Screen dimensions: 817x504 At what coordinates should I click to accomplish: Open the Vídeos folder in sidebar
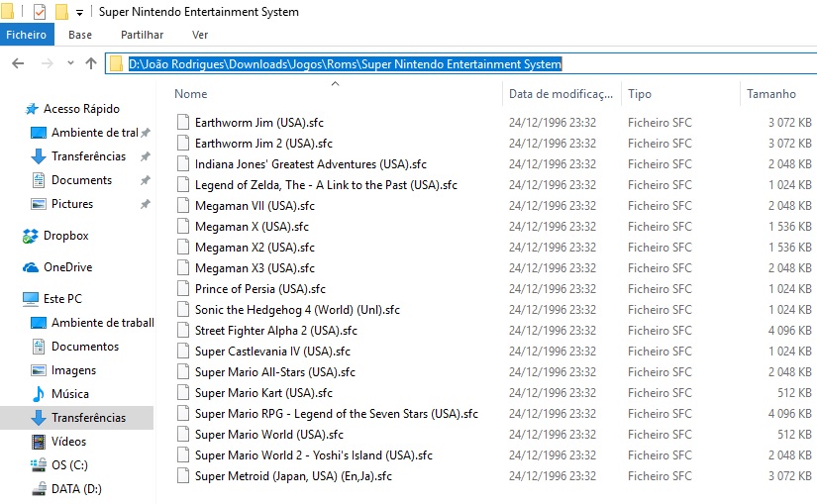tap(68, 442)
